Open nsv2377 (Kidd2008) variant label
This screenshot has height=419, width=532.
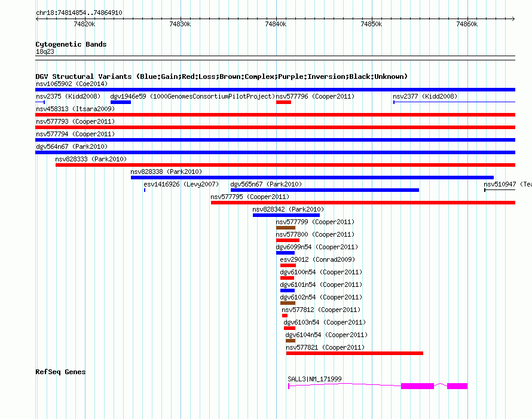click(x=425, y=96)
